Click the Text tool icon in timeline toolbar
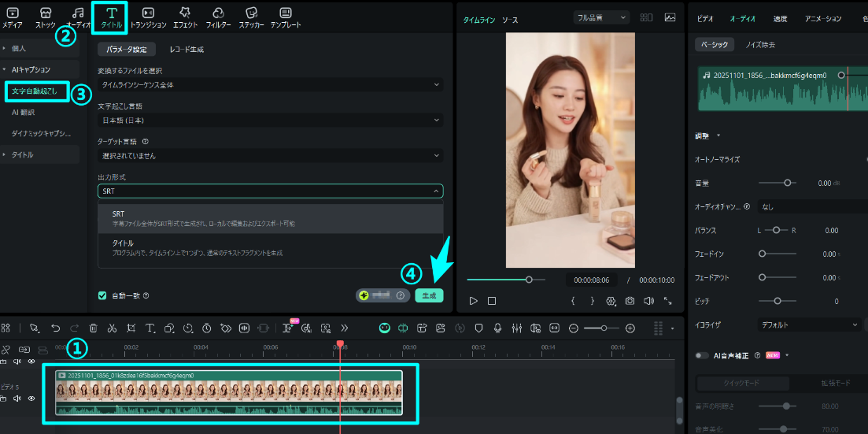The width and height of the screenshot is (868, 434). coord(150,328)
